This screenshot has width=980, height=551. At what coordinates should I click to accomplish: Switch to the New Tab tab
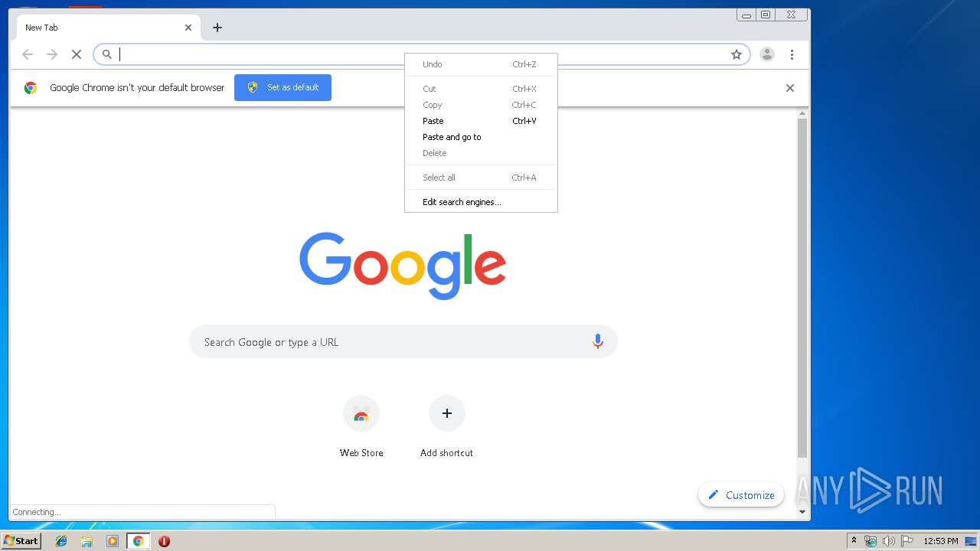coord(108,28)
